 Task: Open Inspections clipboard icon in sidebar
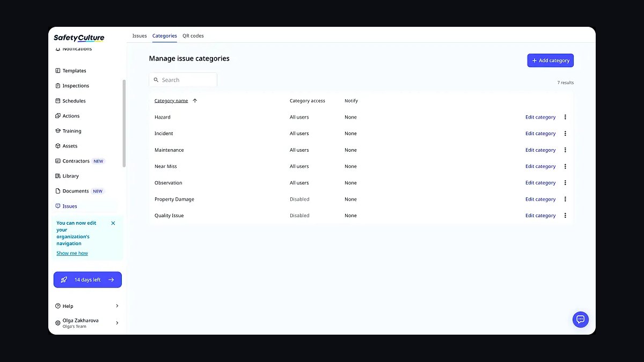click(58, 86)
